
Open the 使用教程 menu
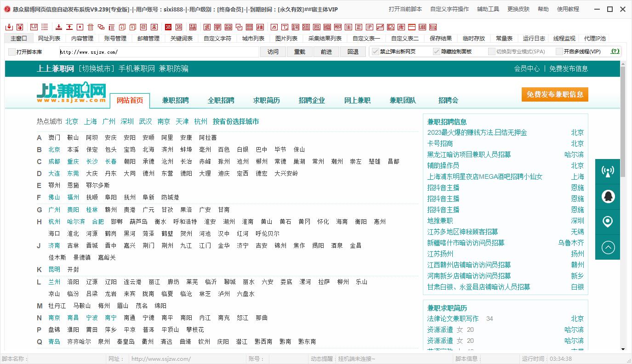click(x=568, y=9)
